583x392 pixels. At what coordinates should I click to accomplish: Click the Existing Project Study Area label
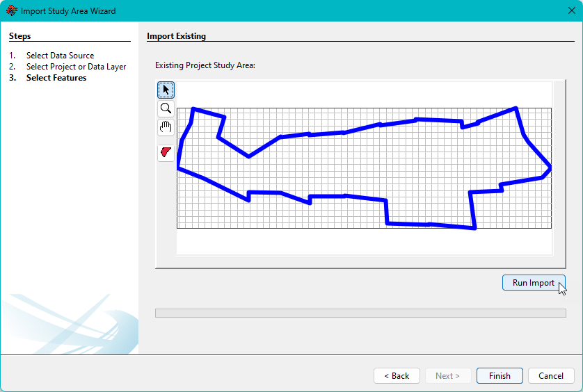tap(205, 65)
